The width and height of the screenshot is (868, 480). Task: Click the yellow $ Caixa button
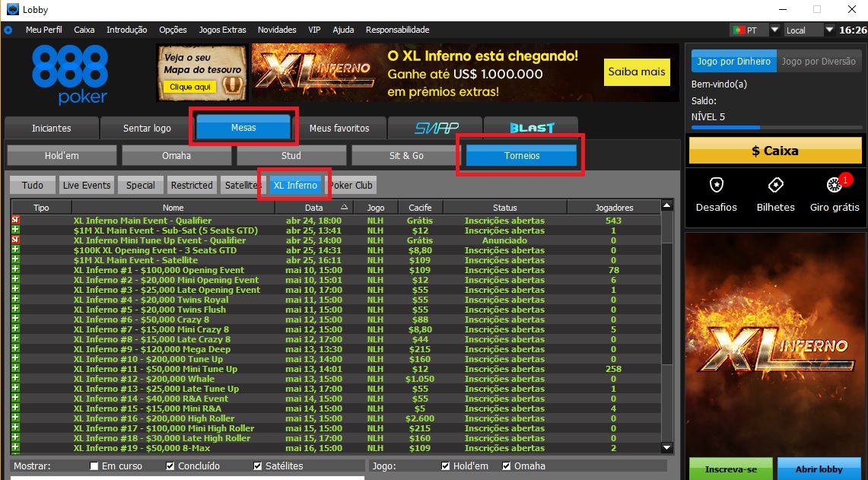point(775,151)
